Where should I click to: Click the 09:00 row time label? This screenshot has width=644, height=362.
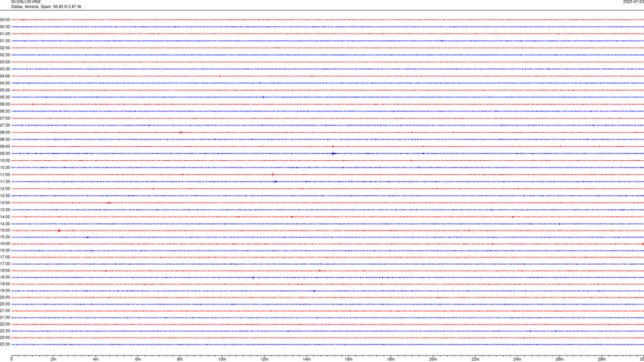5,147
